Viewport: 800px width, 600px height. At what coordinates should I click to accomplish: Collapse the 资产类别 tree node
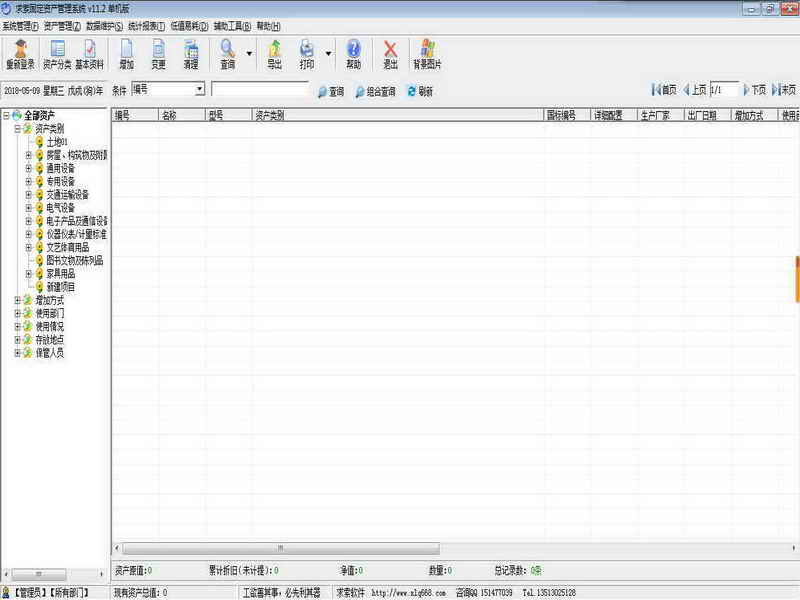pyautogui.click(x=17, y=129)
